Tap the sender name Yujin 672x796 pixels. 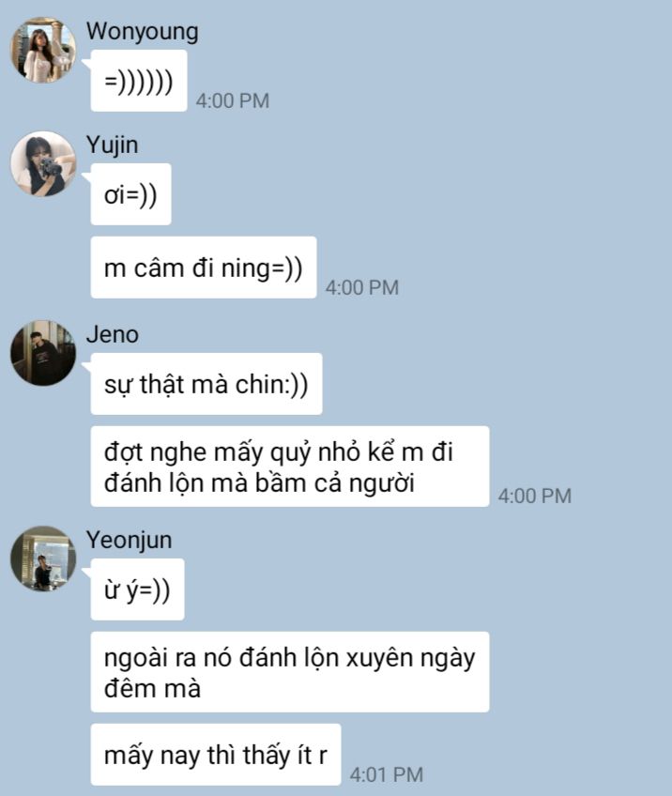113,145
